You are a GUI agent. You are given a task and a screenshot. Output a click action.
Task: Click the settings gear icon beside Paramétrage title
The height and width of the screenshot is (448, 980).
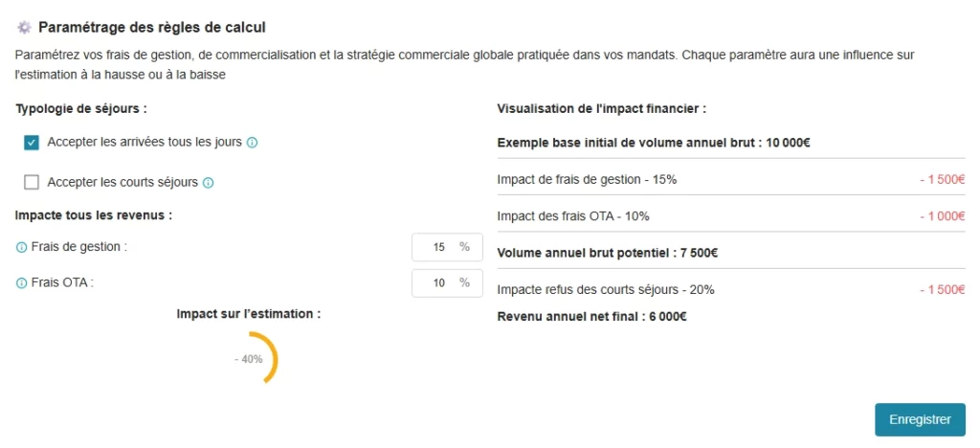(24, 28)
